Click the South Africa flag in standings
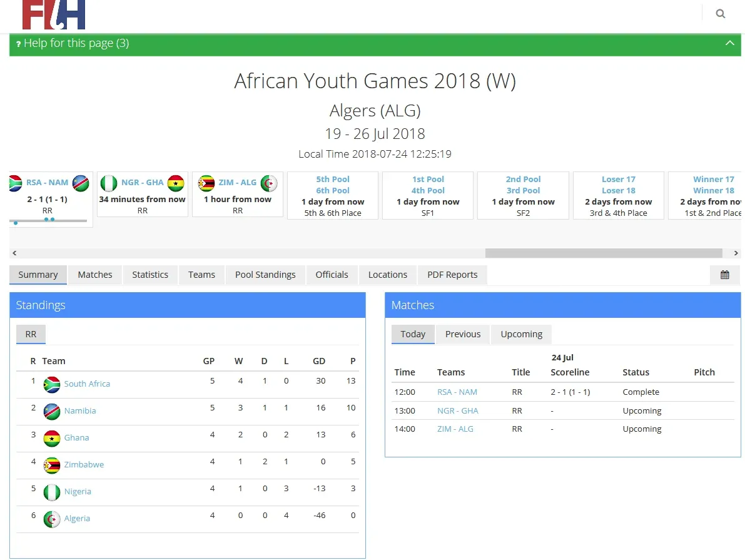Image resolution: width=745 pixels, height=560 pixels. (x=52, y=384)
